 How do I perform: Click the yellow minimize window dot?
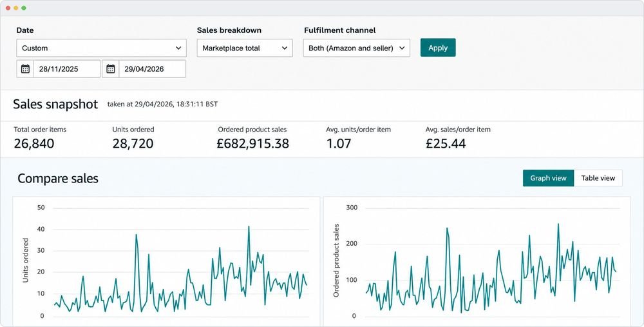16,8
